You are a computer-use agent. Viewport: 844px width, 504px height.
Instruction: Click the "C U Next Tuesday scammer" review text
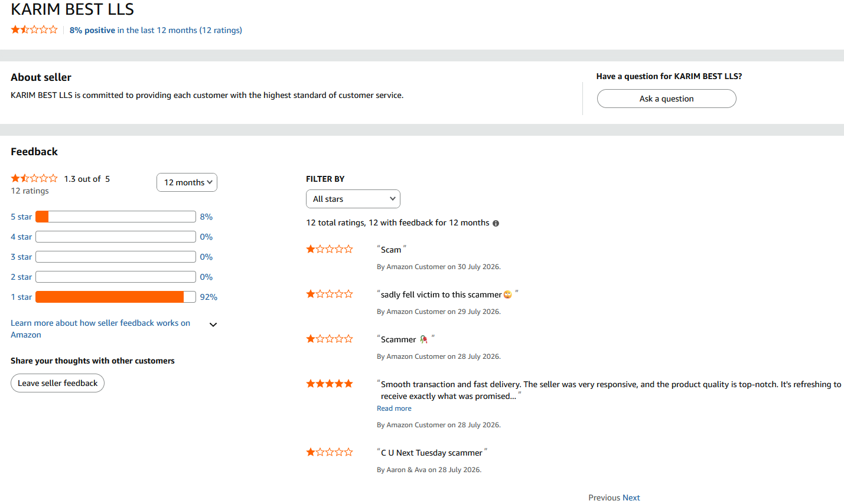[x=432, y=453]
